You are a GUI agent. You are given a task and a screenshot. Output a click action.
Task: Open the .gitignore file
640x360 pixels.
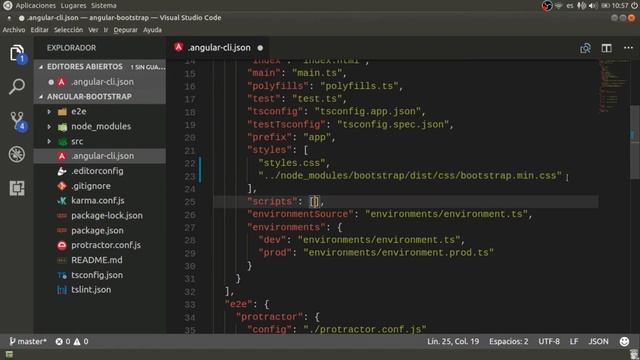coord(100,186)
